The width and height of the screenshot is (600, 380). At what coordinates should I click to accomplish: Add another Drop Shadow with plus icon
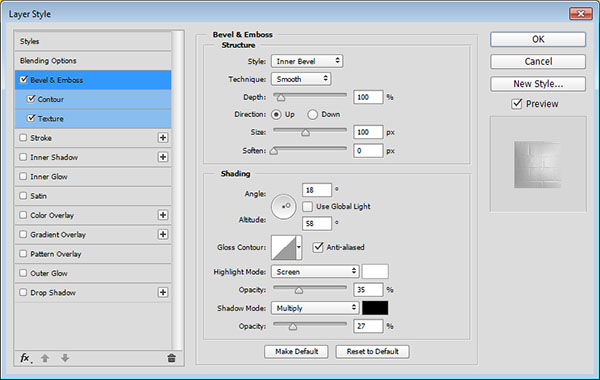click(163, 292)
